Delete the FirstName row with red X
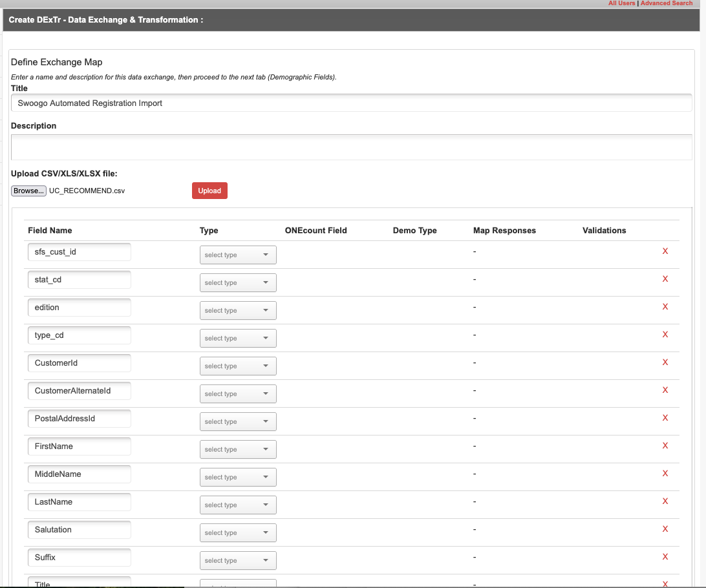Screen dimensions: 706x588 tap(665, 445)
